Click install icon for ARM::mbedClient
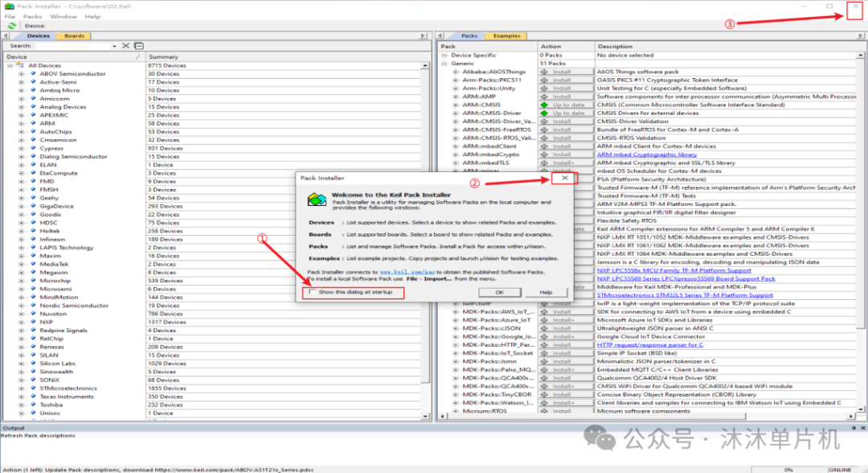The height and width of the screenshot is (473, 868). point(544,146)
